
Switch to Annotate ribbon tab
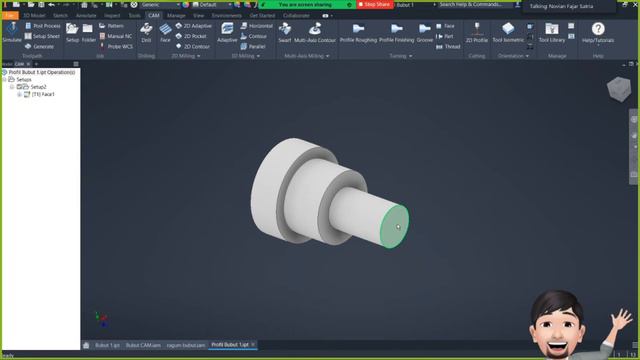pos(86,16)
